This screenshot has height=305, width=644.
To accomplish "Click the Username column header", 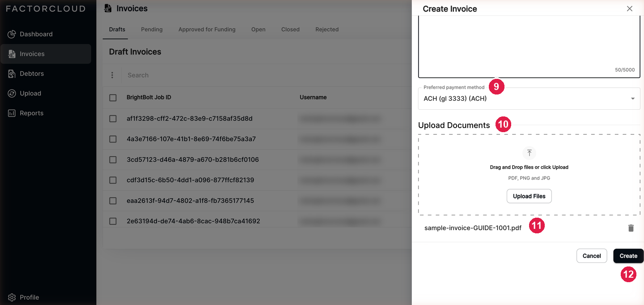I will click(x=313, y=97).
